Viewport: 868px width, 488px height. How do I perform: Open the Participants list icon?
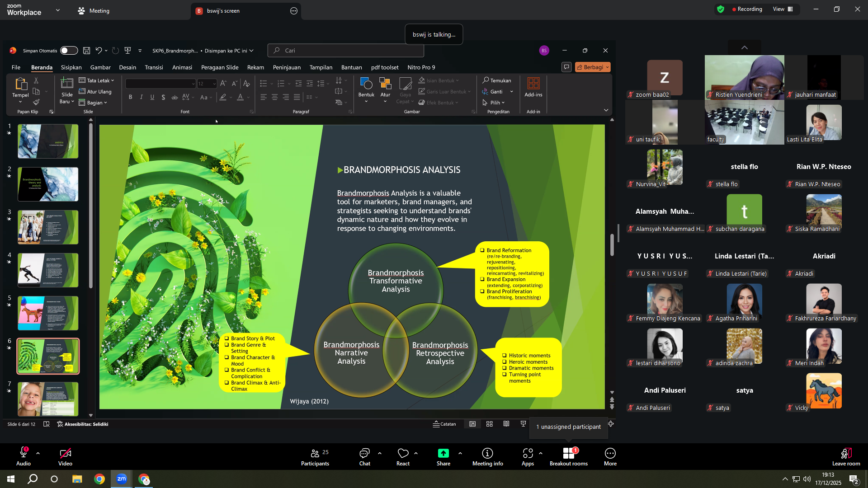[x=315, y=453]
